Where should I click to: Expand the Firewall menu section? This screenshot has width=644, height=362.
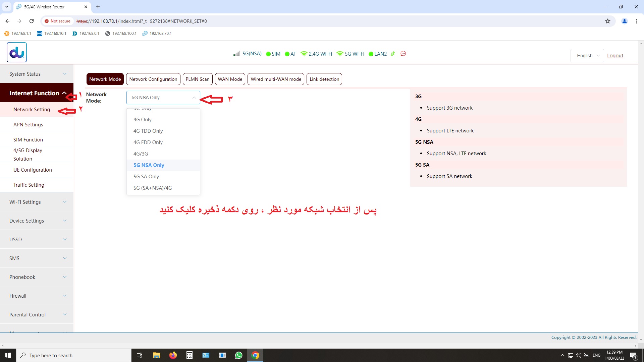37,296
